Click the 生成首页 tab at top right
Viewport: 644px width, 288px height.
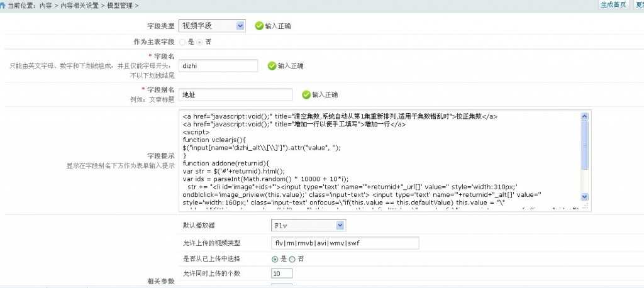click(x=613, y=5)
